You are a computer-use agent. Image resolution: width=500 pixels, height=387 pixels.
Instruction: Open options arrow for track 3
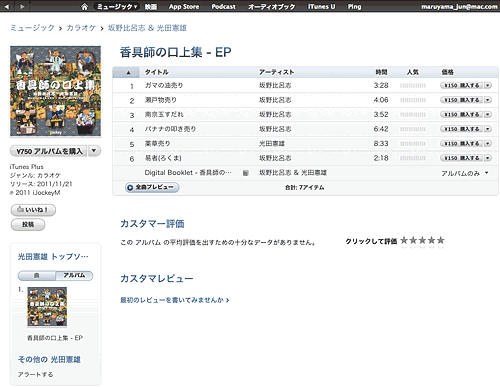click(x=488, y=114)
